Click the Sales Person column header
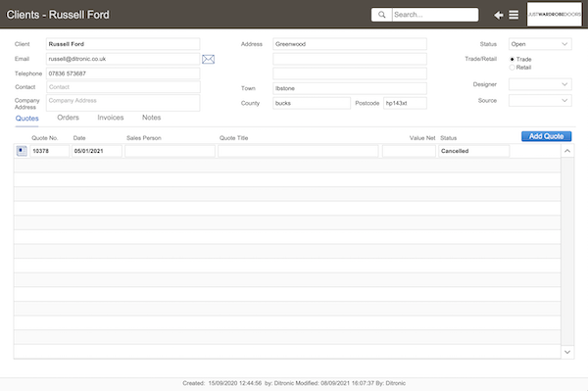This screenshot has width=588, height=391. click(x=144, y=138)
